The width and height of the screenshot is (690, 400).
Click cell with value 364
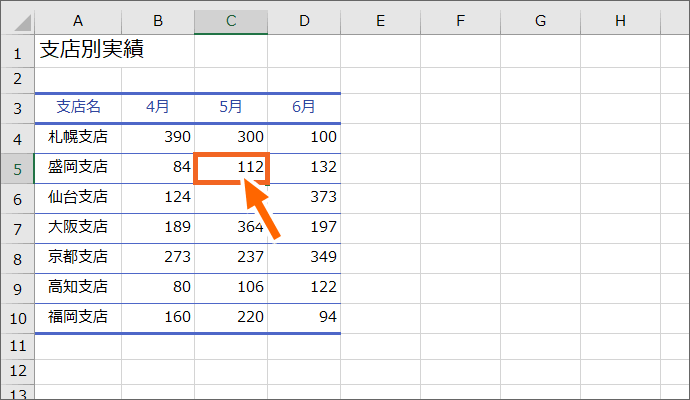231,228
